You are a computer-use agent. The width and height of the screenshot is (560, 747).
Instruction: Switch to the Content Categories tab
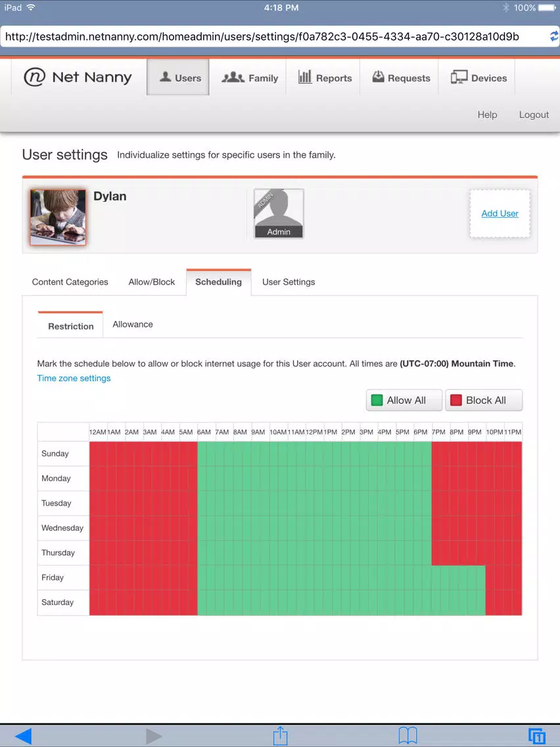pos(70,282)
